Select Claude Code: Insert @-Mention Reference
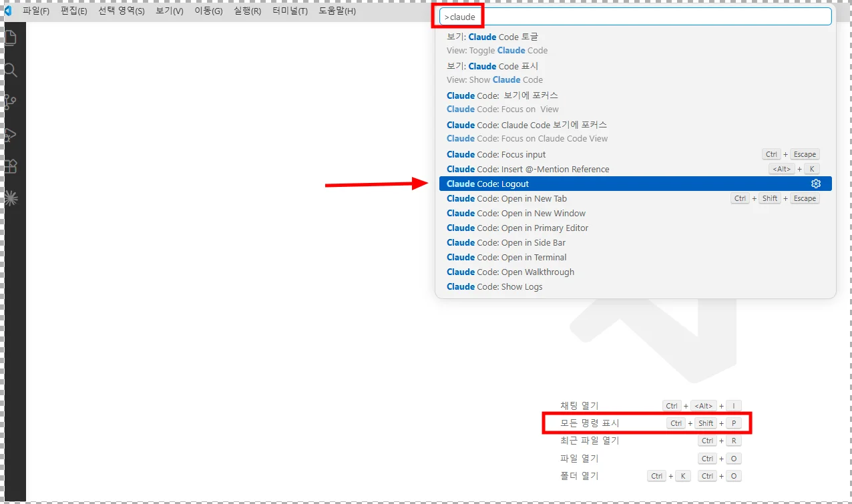The height and width of the screenshot is (504, 852). point(635,169)
